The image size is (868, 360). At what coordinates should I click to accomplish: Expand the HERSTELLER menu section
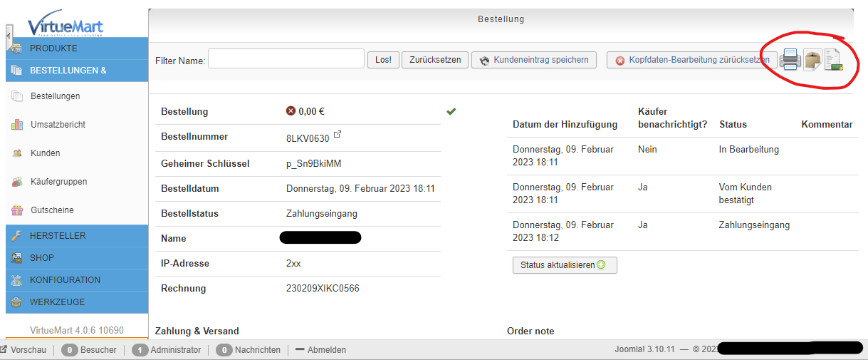click(58, 236)
